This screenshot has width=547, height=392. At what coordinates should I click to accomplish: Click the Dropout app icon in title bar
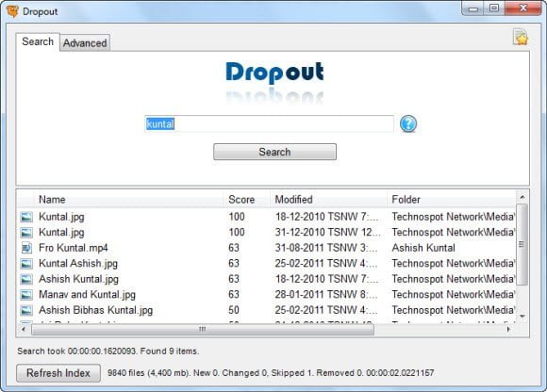pyautogui.click(x=12, y=11)
